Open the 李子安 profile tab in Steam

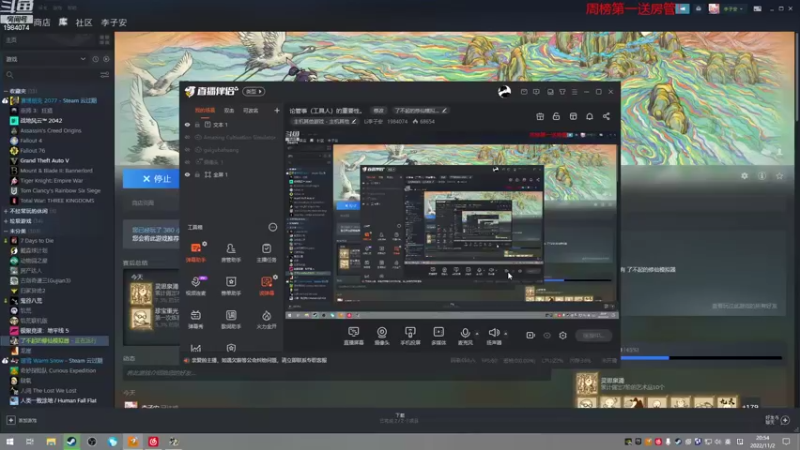(x=114, y=22)
